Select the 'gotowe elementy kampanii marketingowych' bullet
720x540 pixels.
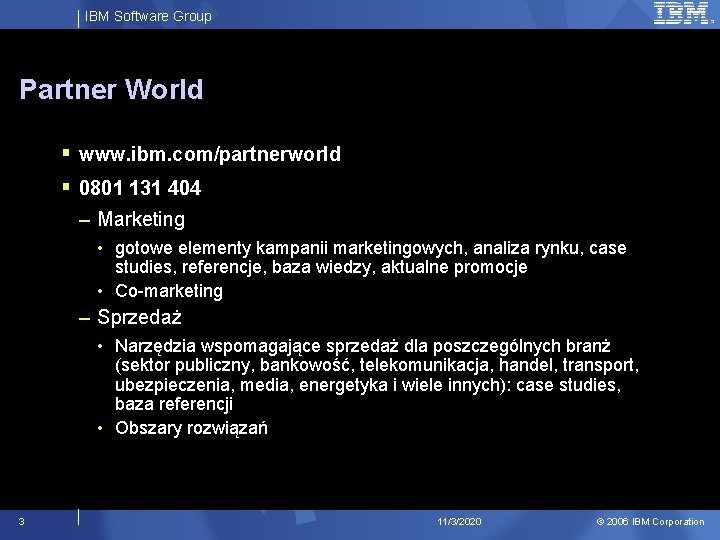click(x=371, y=257)
